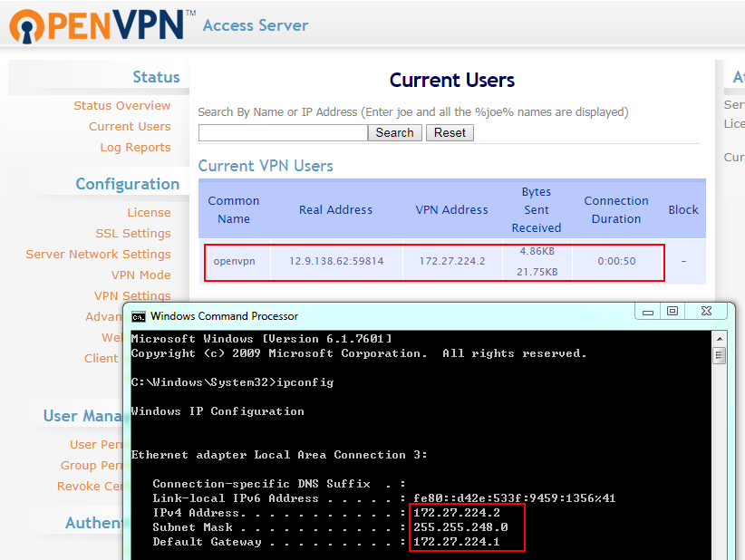Click the command window scroll-up arrow
This screenshot has width=745, height=560.
click(720, 339)
